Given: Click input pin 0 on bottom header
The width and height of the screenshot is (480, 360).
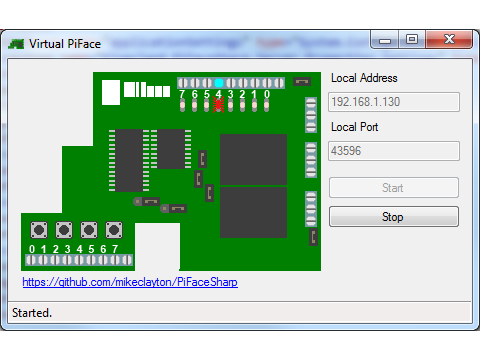Looking at the screenshot, I should (x=31, y=260).
